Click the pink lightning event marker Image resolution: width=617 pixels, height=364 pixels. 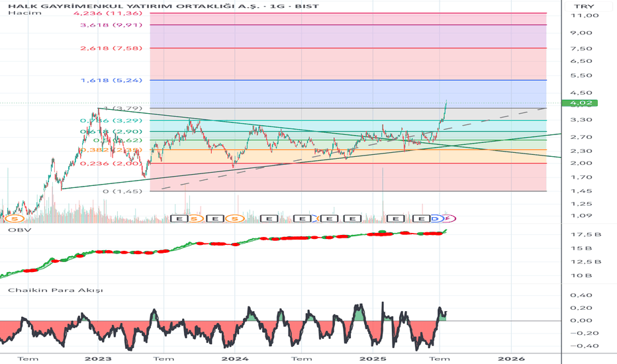(448, 218)
